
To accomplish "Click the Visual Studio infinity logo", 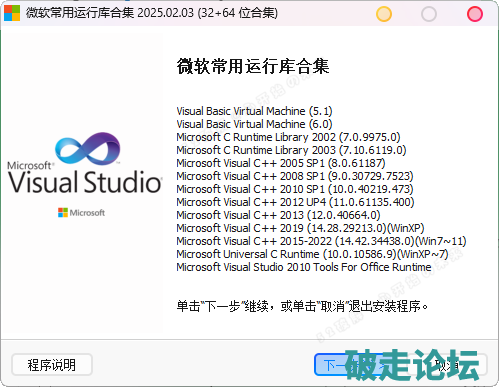I will [87, 149].
